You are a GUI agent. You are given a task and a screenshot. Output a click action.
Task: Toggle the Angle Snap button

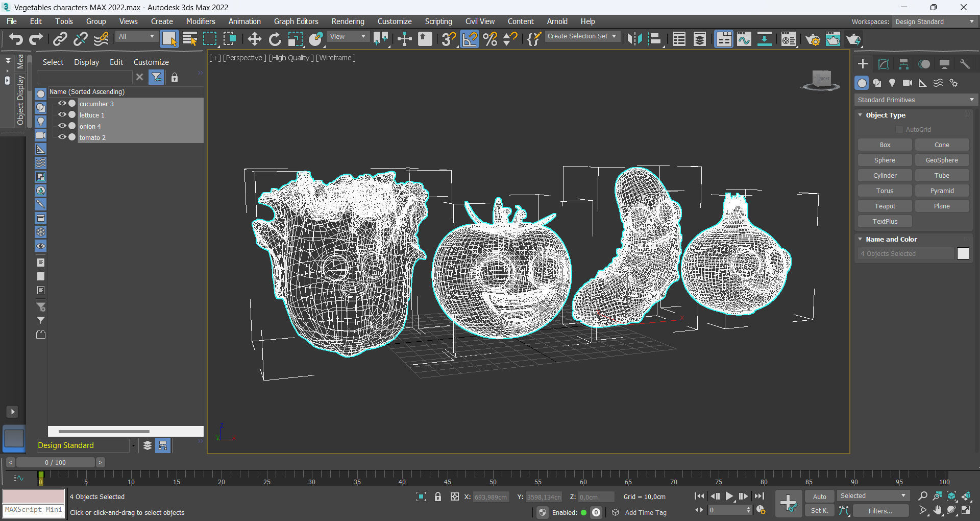(470, 39)
